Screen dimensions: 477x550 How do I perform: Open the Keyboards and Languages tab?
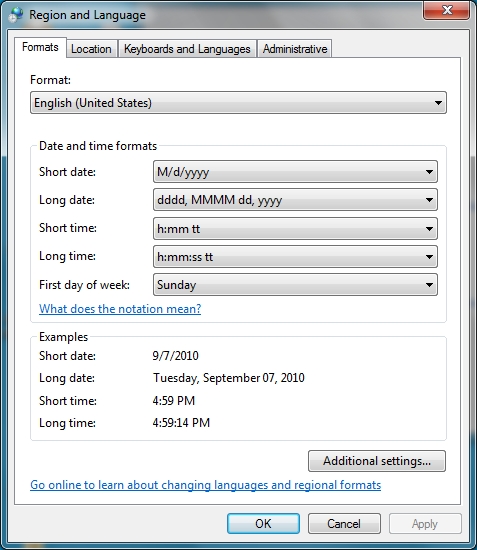(x=187, y=49)
